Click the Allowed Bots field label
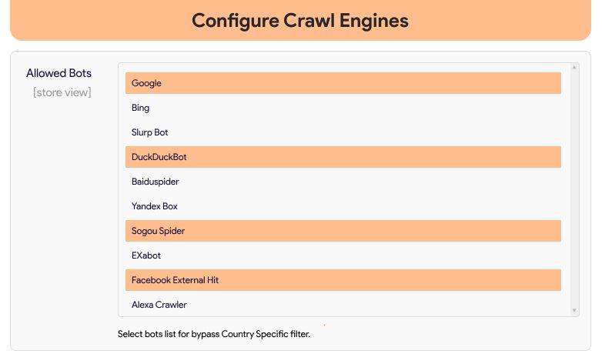The width and height of the screenshot is (602, 364). point(59,73)
